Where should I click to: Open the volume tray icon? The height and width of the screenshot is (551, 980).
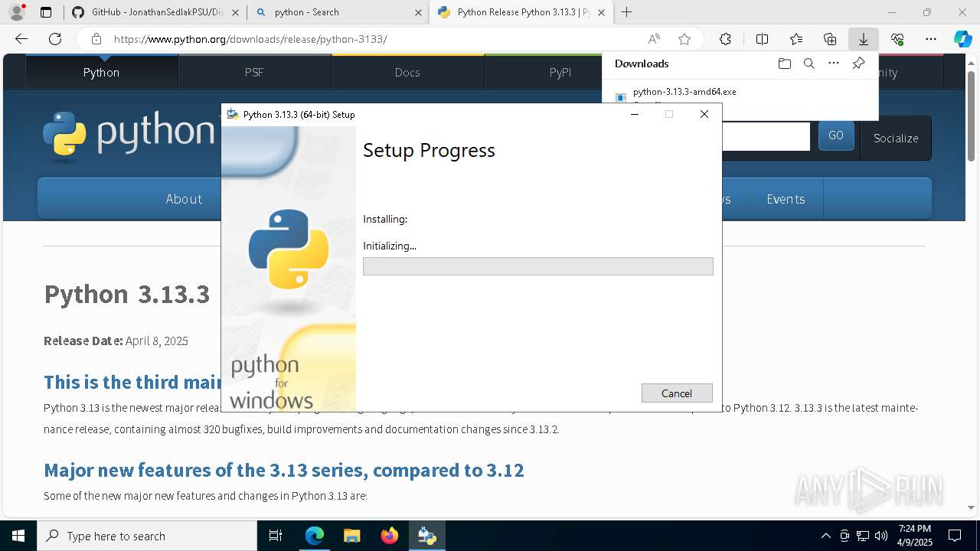(881, 536)
